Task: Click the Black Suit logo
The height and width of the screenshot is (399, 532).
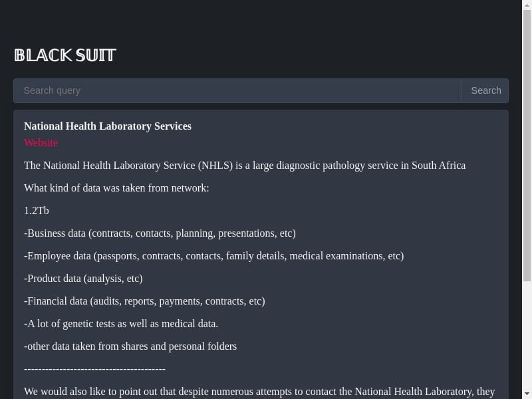Action: click(65, 55)
